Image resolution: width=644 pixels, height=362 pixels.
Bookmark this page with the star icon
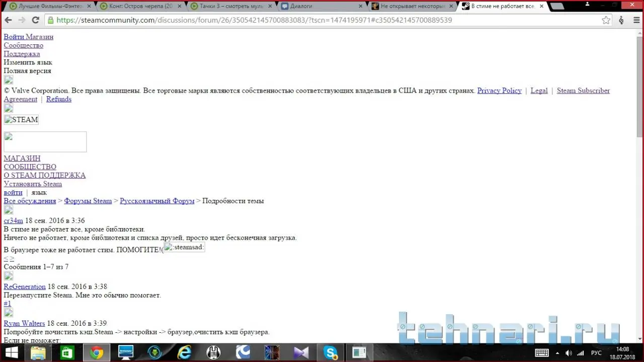click(x=606, y=20)
